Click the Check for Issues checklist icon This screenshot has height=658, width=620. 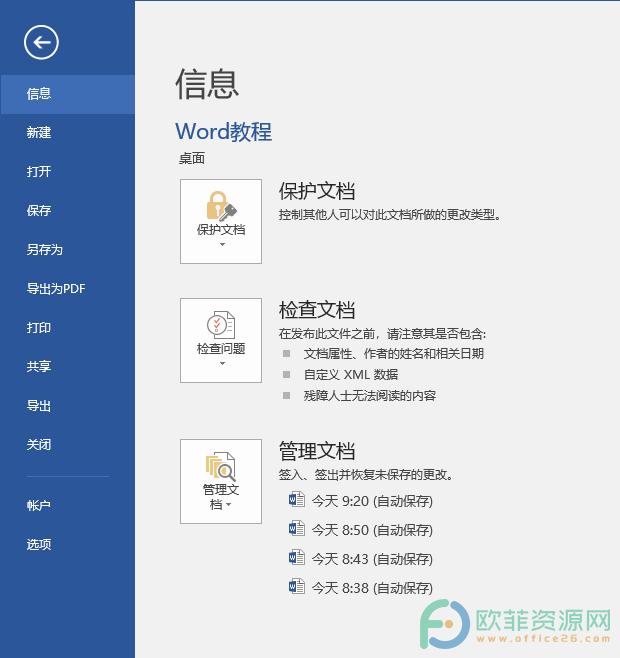pos(221,325)
